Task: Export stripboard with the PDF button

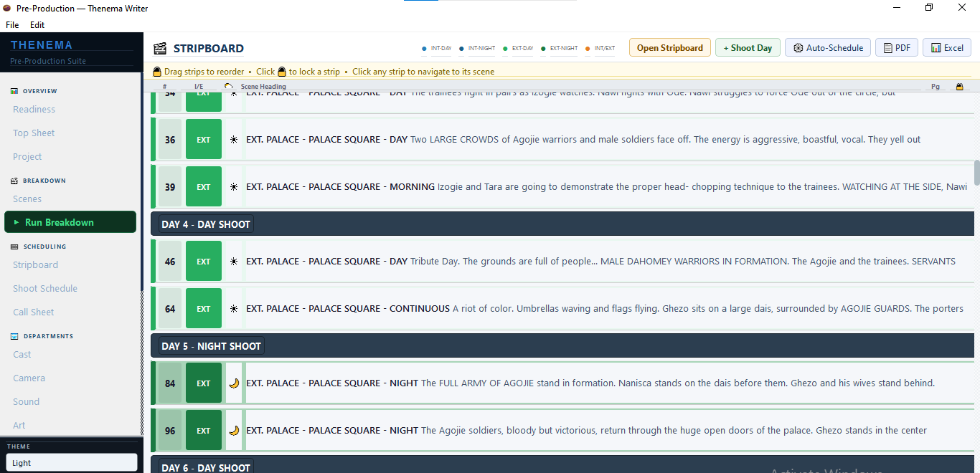Action: point(897,48)
